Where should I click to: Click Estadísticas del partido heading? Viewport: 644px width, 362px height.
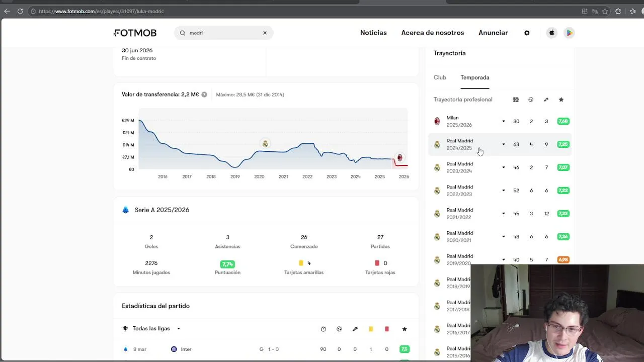(x=155, y=306)
